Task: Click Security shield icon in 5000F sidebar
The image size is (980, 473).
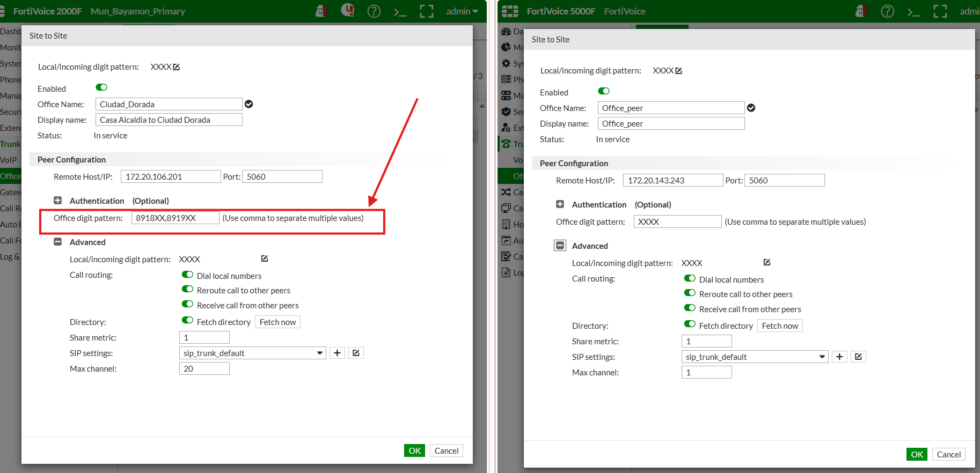Action: 506,112
